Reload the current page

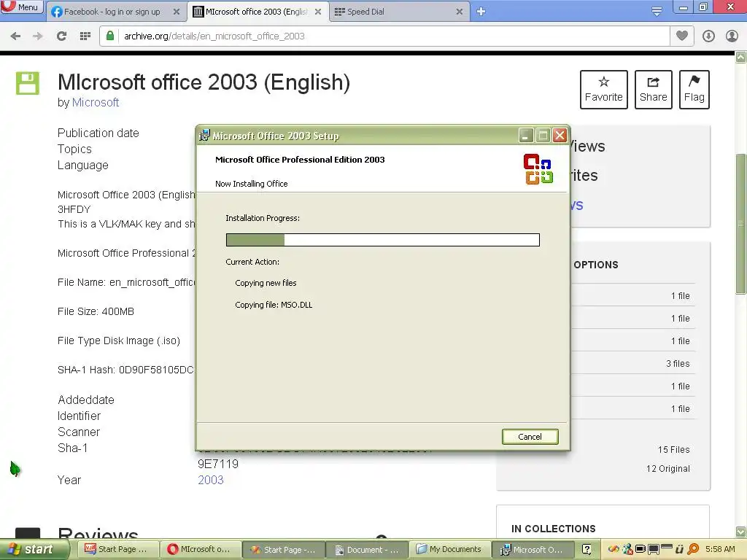pyautogui.click(x=61, y=36)
